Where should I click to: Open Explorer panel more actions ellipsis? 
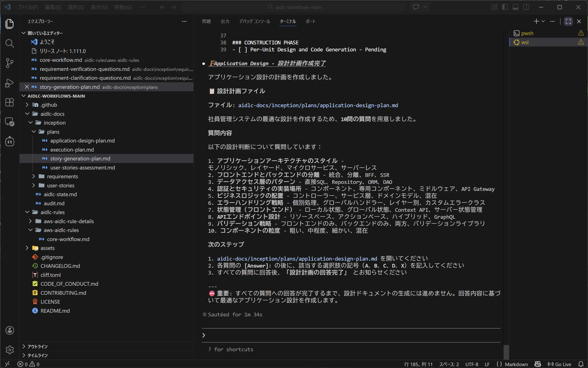pyautogui.click(x=184, y=21)
